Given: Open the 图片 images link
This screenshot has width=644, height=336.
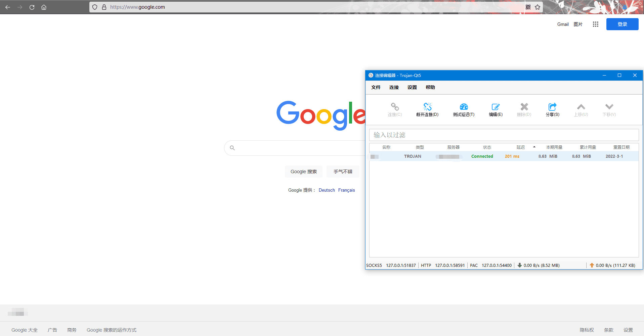Looking at the screenshot, I should (578, 24).
